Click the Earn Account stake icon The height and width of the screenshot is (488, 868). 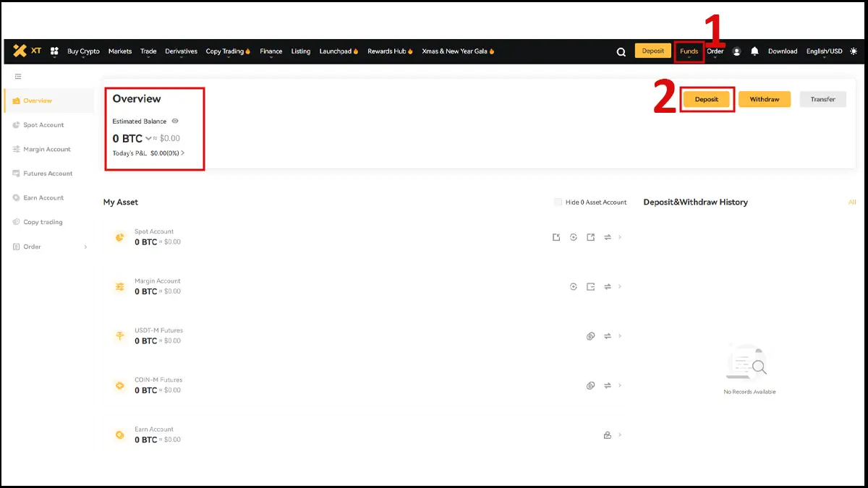coord(608,435)
